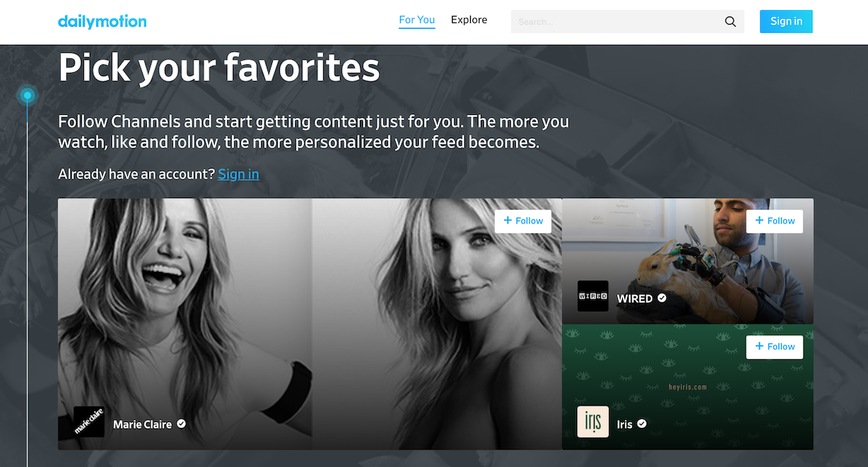Open the Marie Claire channel name link

click(x=142, y=424)
